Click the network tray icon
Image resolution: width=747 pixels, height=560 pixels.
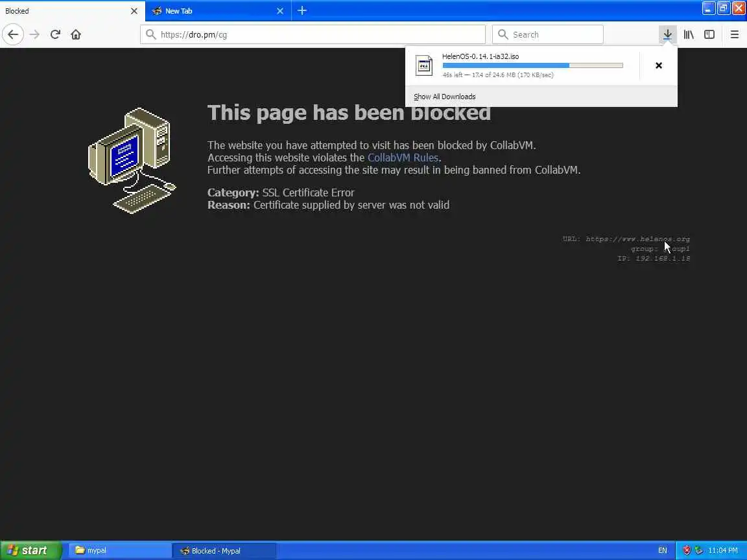(698, 550)
